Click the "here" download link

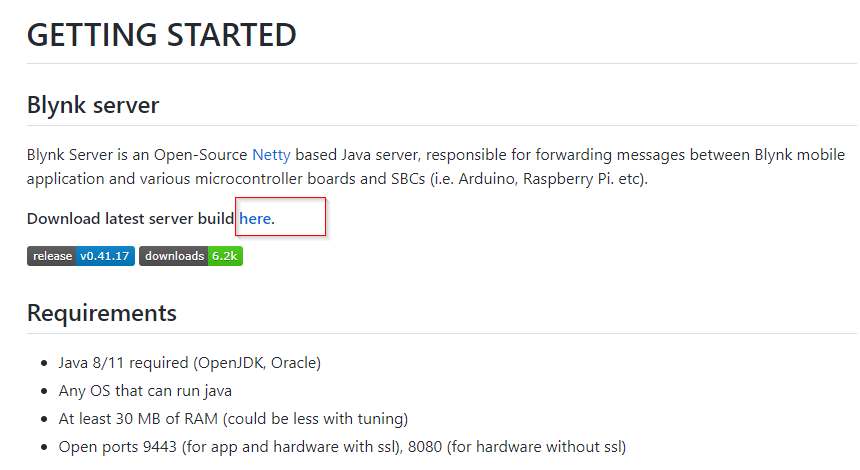[x=255, y=218]
